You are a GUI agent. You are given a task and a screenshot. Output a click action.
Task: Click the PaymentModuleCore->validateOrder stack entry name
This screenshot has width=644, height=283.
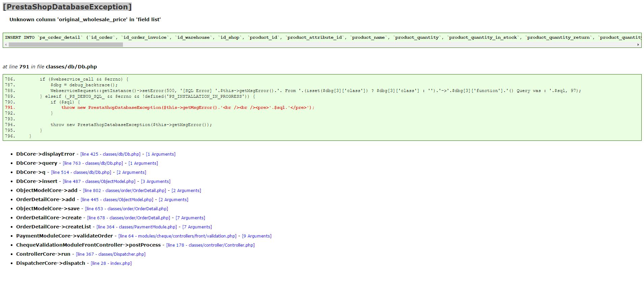[64, 236]
